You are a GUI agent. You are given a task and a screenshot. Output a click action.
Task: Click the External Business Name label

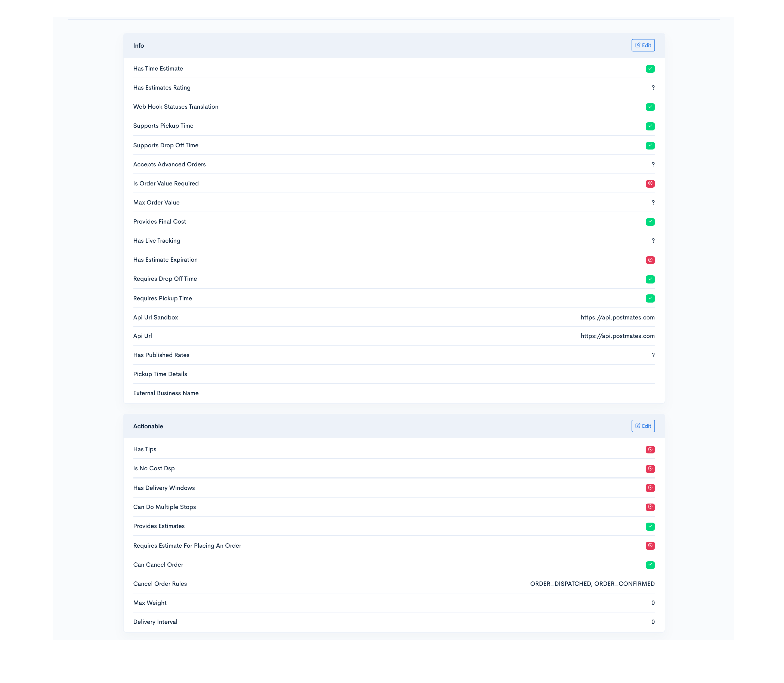pos(166,393)
